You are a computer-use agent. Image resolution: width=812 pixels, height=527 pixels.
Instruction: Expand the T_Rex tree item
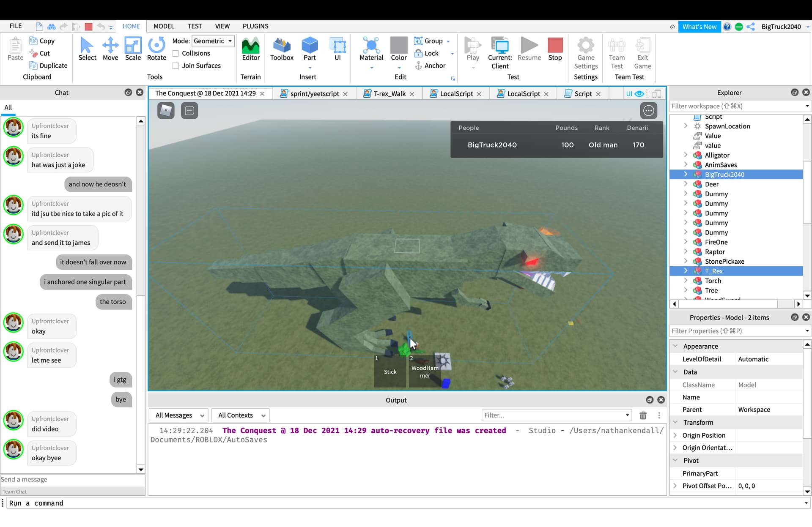coord(686,271)
